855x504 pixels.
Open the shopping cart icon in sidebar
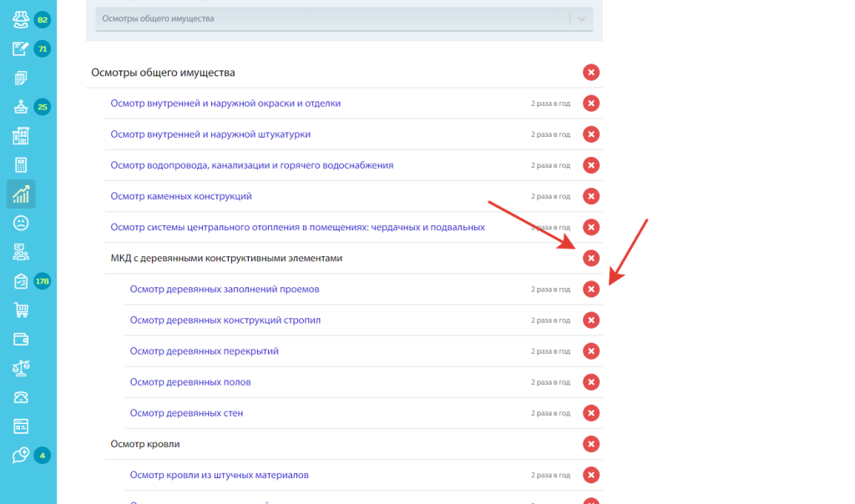21,310
